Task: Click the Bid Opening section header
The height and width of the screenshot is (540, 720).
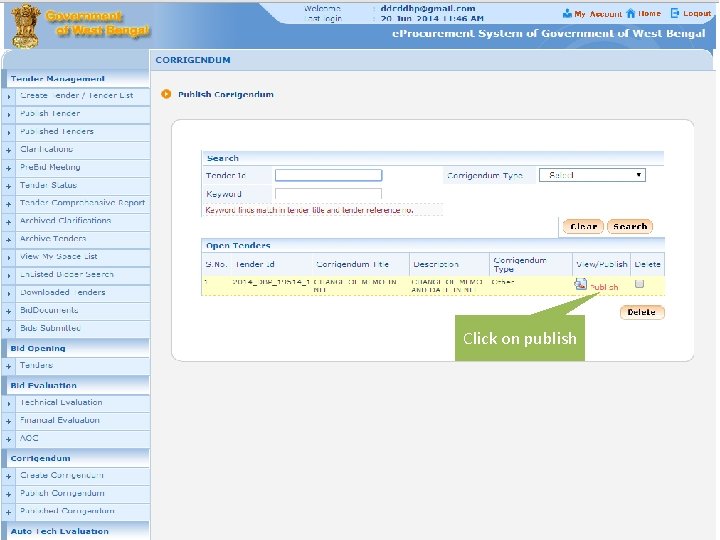Action: (38, 349)
